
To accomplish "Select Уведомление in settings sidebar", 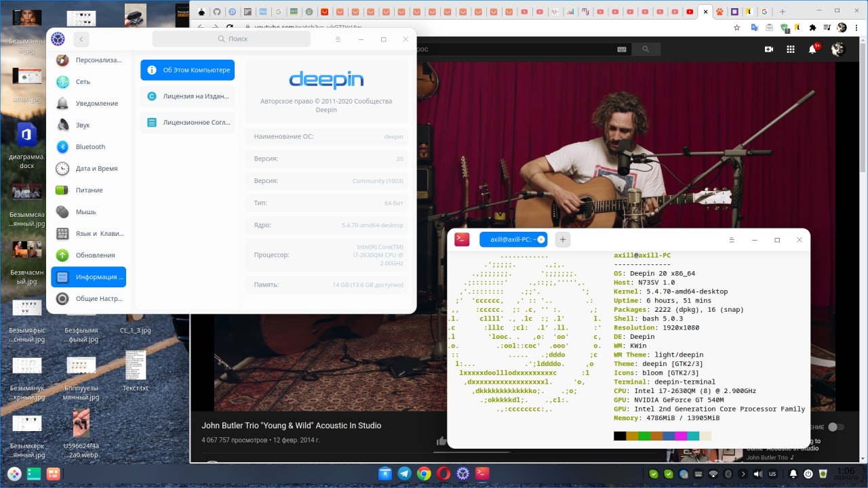I will [89, 103].
